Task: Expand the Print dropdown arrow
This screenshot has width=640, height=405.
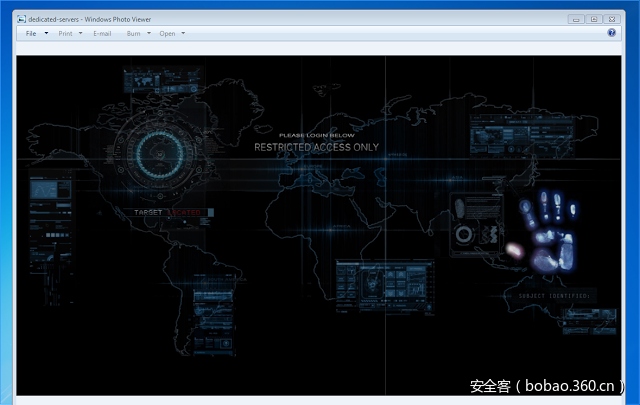Action: click(x=81, y=34)
